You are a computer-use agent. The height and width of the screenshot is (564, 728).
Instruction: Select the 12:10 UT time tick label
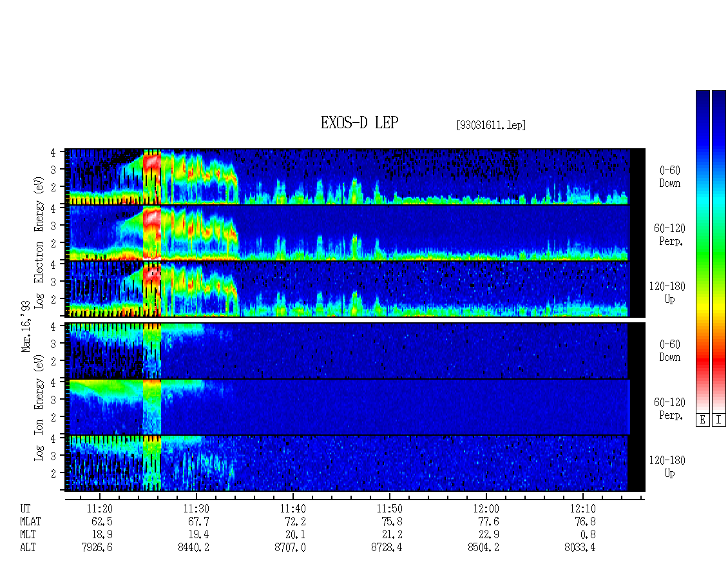pos(582,509)
